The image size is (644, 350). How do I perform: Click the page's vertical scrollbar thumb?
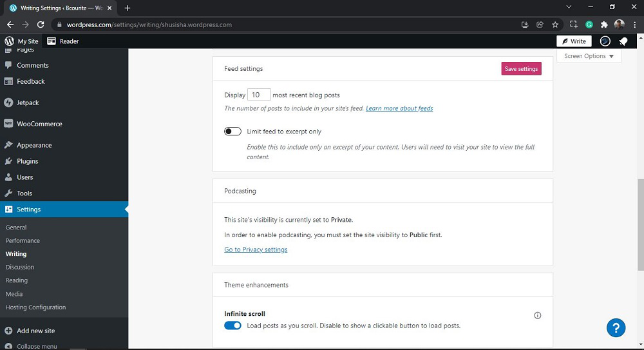click(639, 226)
